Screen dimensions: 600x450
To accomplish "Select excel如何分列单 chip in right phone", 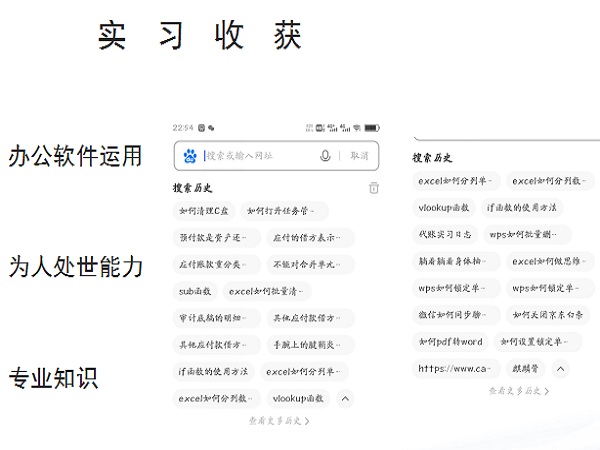I will click(456, 181).
